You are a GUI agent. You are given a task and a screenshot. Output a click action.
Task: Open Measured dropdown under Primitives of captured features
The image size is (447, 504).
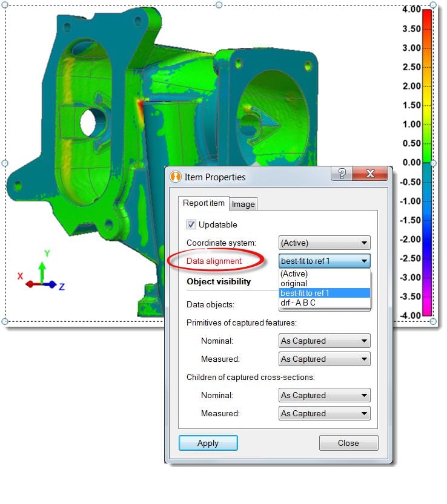point(325,359)
